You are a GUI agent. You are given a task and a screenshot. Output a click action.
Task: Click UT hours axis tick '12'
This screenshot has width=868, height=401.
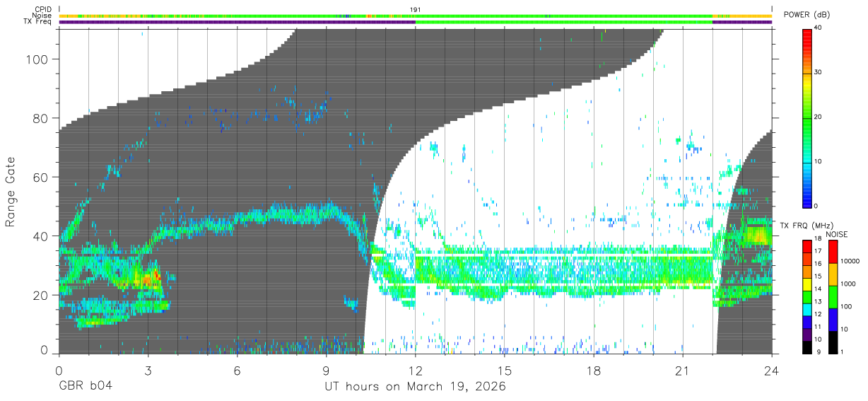click(415, 370)
